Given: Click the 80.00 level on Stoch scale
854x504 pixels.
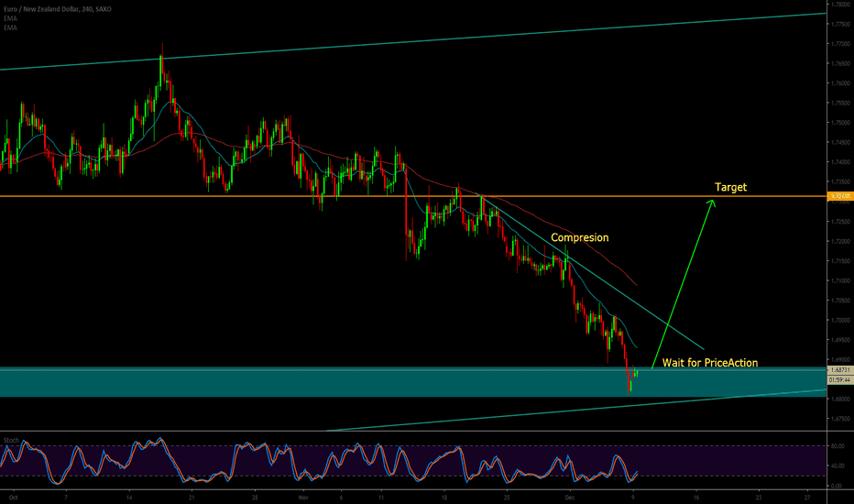Looking at the screenshot, I should [x=838, y=446].
